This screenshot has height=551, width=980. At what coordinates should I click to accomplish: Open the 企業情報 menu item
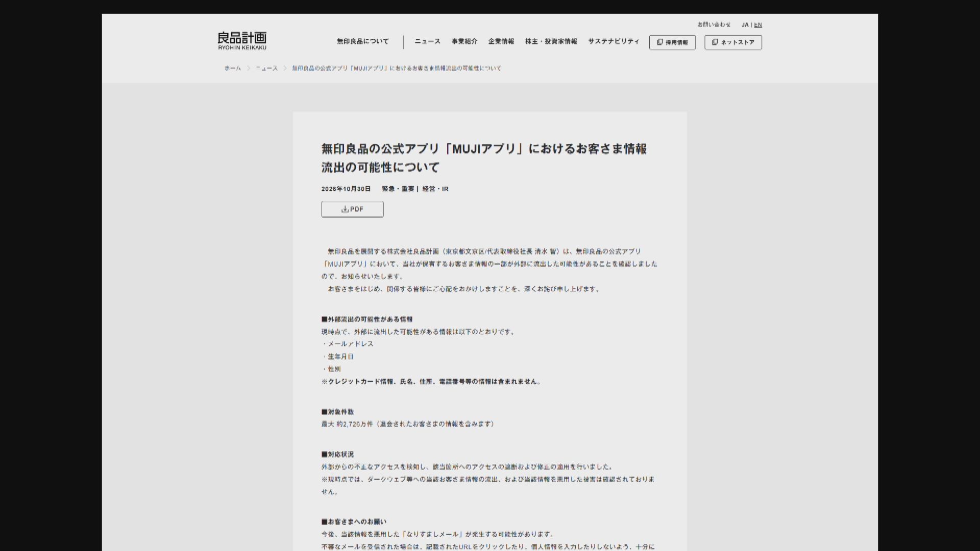pos(501,41)
